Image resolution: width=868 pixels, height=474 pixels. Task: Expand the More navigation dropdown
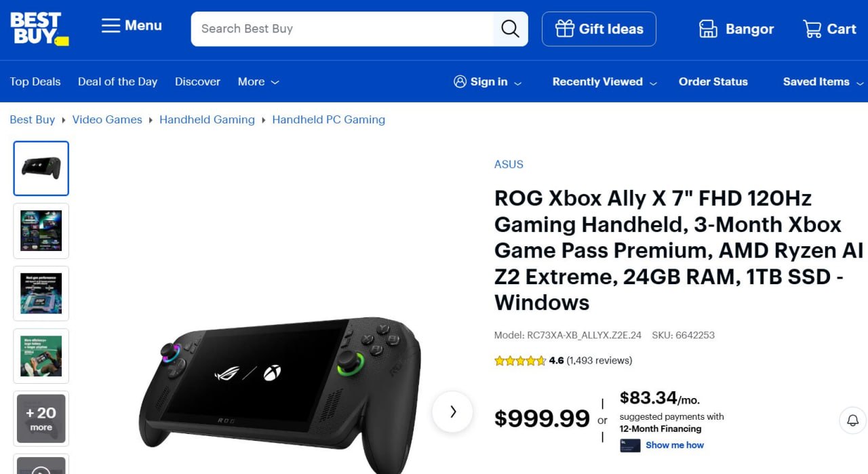tap(258, 81)
